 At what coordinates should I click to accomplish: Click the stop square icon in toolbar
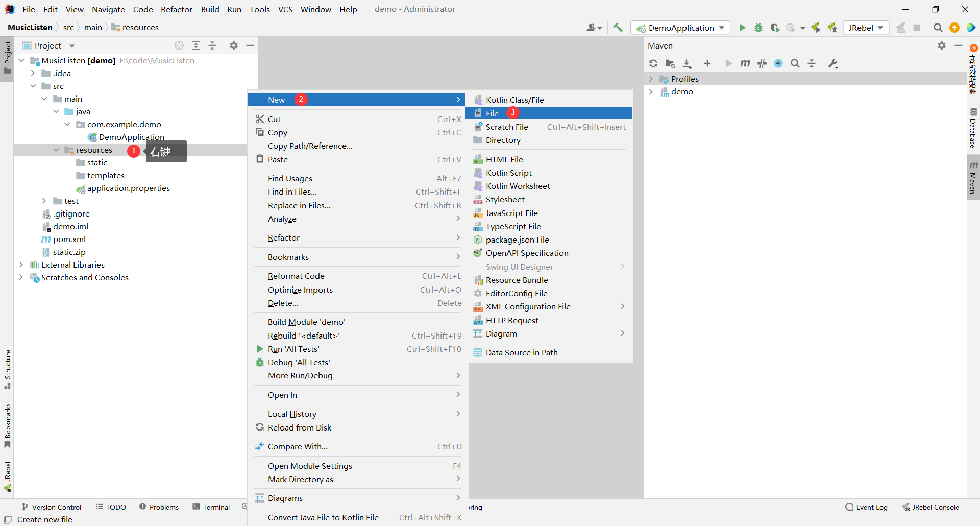pos(917,28)
